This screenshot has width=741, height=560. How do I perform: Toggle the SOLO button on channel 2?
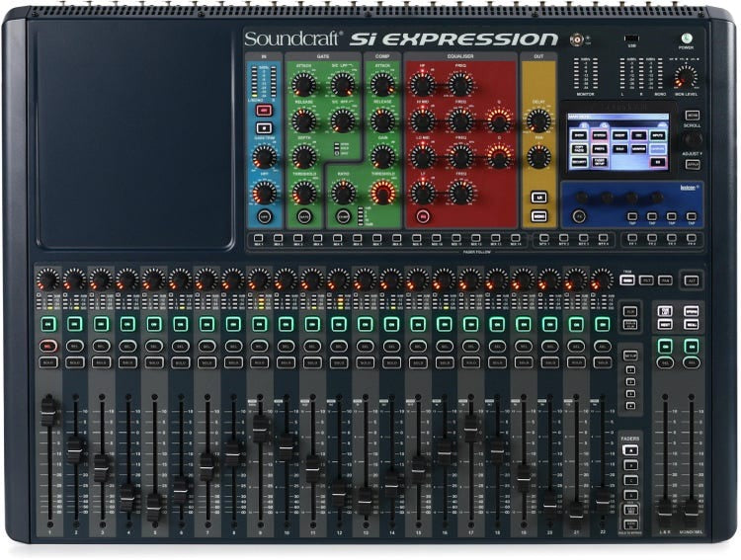74,362
